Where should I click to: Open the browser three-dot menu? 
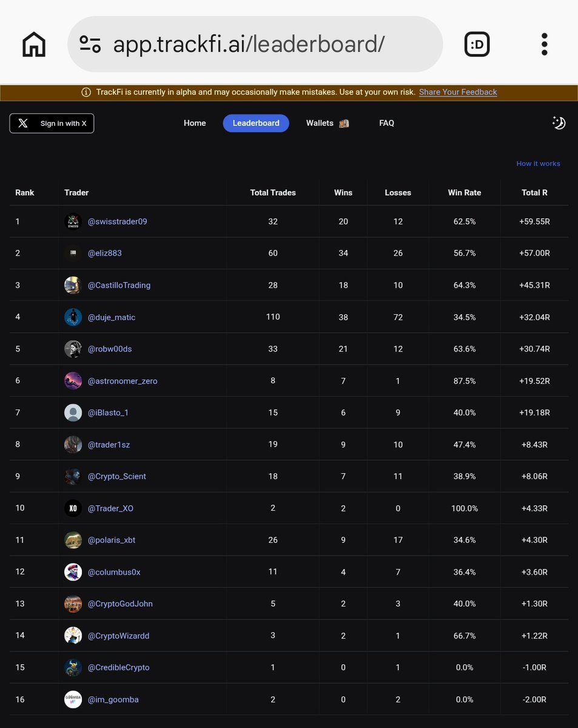(544, 44)
